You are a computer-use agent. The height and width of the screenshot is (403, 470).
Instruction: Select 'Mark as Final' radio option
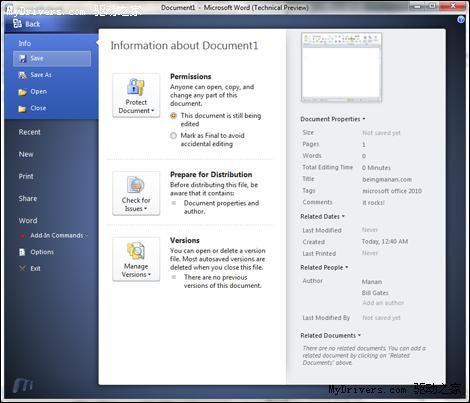click(173, 136)
